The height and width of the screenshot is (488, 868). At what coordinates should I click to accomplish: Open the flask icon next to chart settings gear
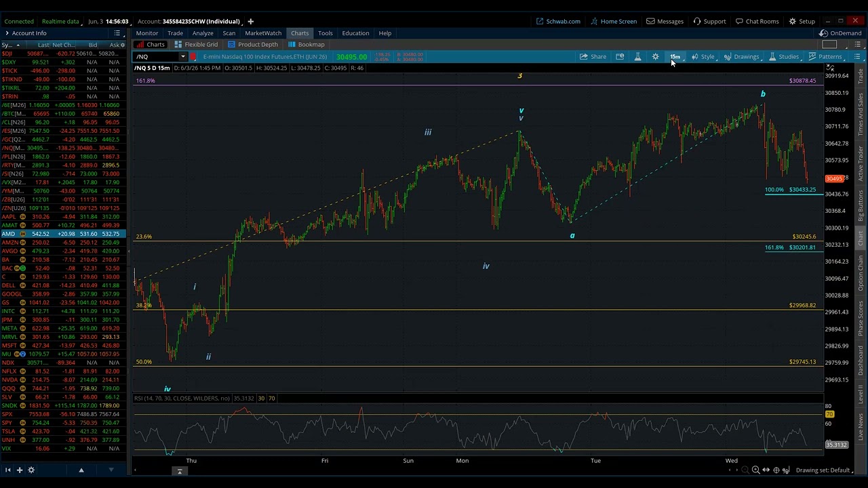pyautogui.click(x=637, y=57)
